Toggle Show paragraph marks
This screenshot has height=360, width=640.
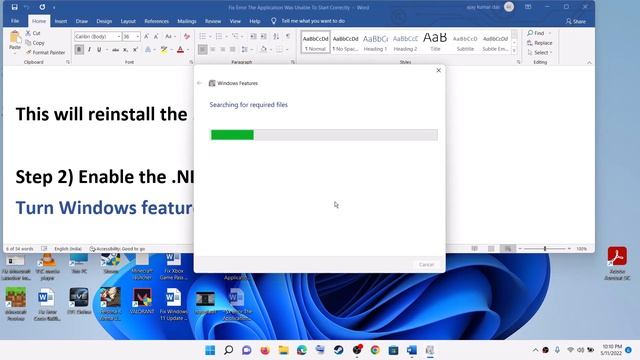click(x=288, y=36)
